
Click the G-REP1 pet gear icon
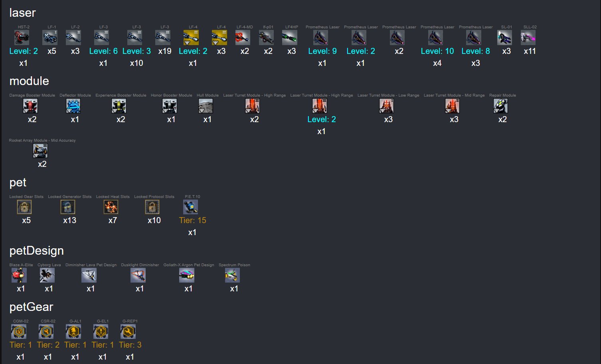[x=128, y=332]
